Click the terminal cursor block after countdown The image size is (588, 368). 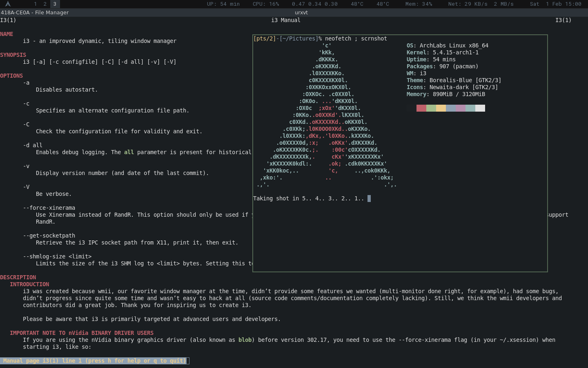pyautogui.click(x=369, y=198)
